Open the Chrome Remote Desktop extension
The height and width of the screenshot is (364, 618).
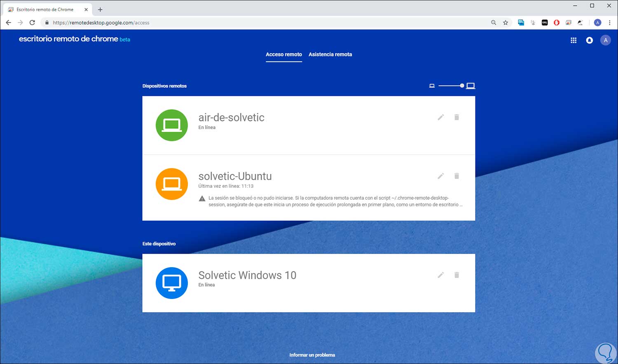click(x=569, y=23)
